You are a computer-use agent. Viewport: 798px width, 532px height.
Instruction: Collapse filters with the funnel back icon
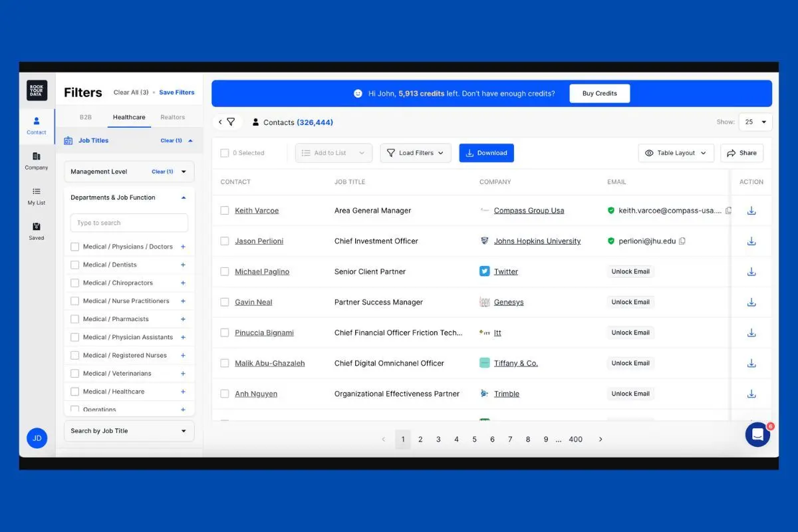click(227, 122)
